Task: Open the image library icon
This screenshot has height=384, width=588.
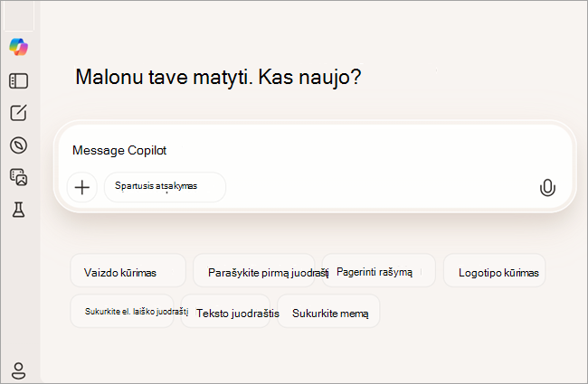Action: point(18,177)
